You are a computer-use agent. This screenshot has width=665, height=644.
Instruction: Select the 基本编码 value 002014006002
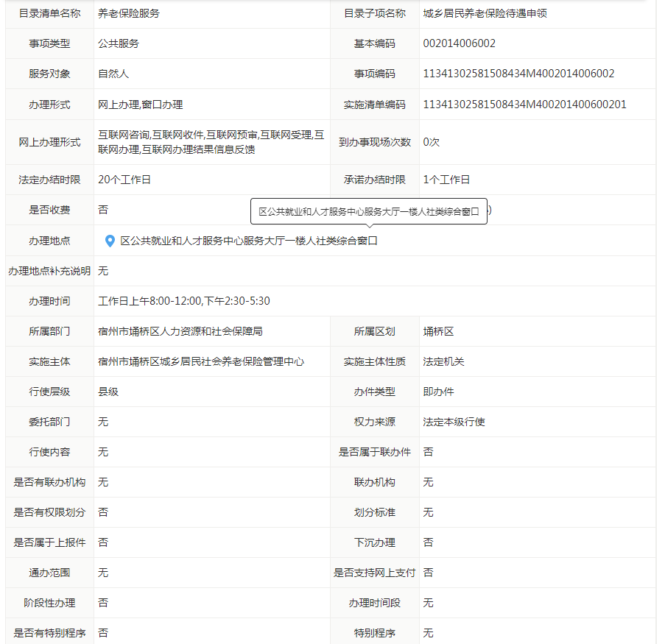click(459, 43)
